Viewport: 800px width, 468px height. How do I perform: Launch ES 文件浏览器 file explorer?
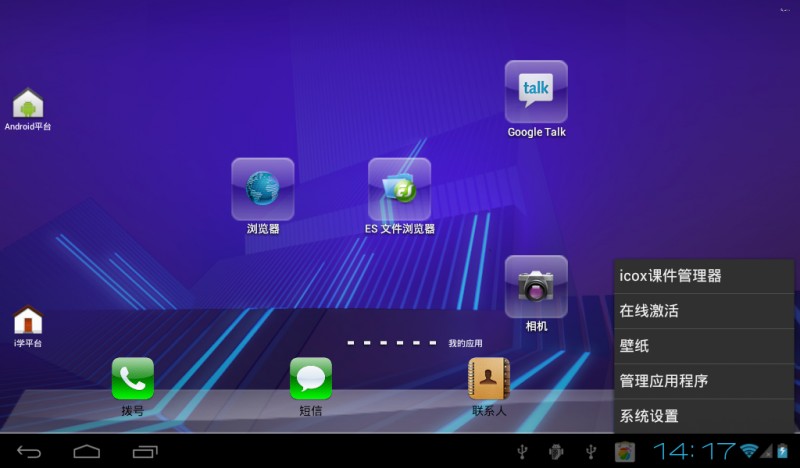[x=399, y=189]
